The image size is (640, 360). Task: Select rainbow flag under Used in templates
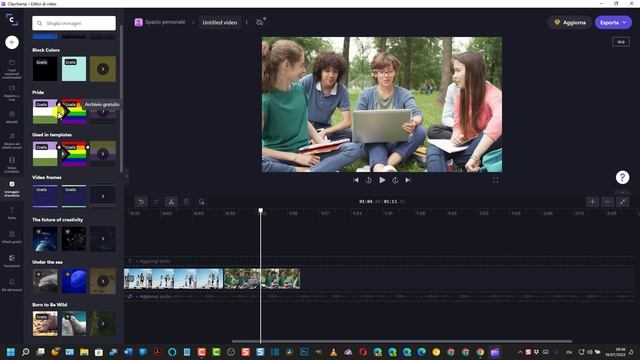[74, 154]
